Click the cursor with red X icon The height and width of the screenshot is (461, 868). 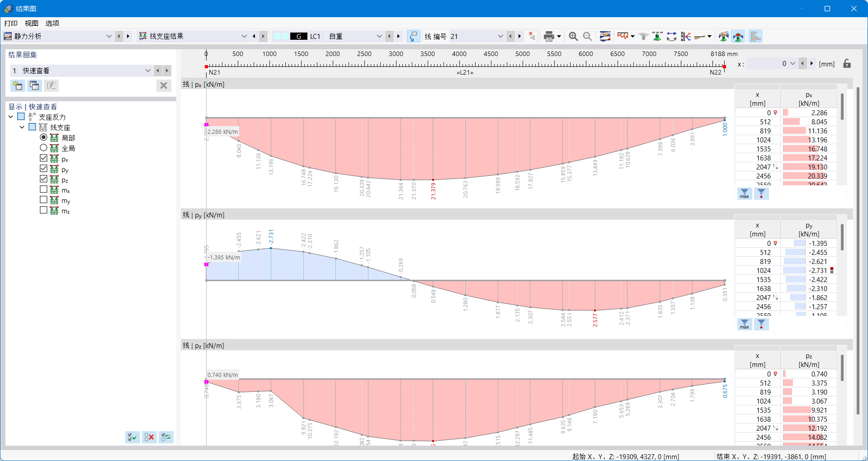click(x=532, y=37)
